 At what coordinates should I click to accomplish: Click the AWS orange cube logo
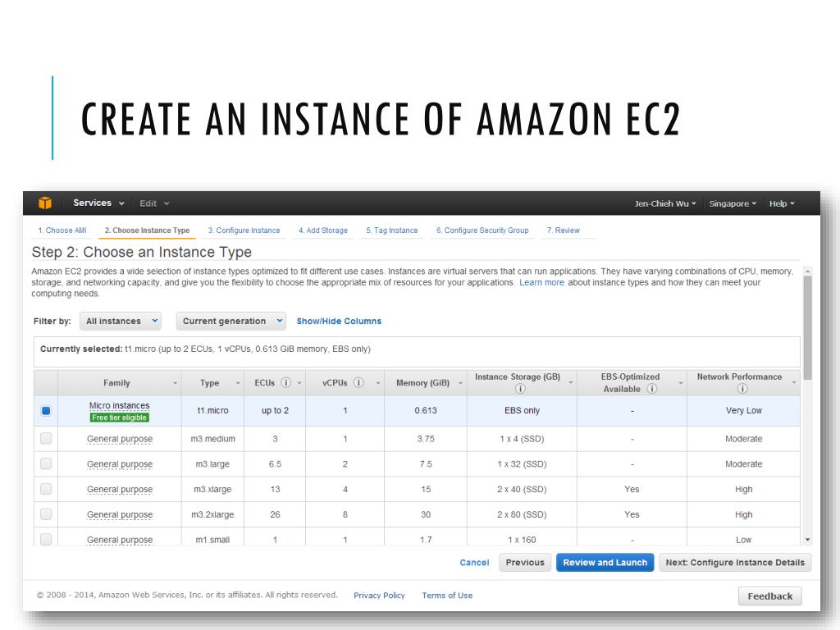coord(45,203)
